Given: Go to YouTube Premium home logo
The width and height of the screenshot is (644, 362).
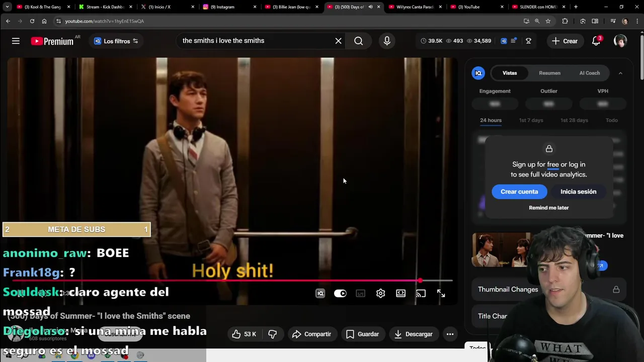Looking at the screenshot, I should [x=52, y=41].
